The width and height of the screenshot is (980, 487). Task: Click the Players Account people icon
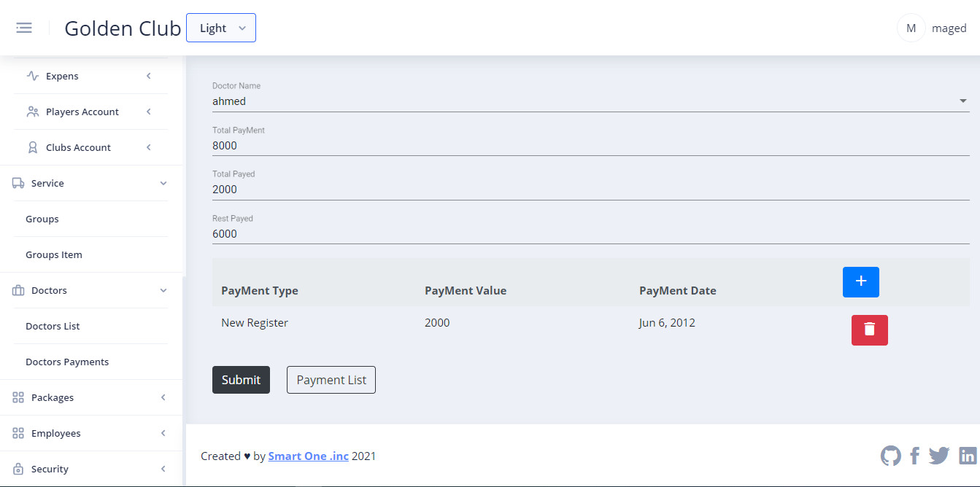coord(32,112)
